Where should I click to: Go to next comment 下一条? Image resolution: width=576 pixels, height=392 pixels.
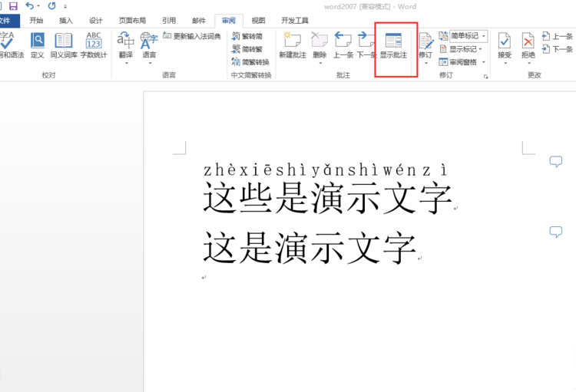366,45
